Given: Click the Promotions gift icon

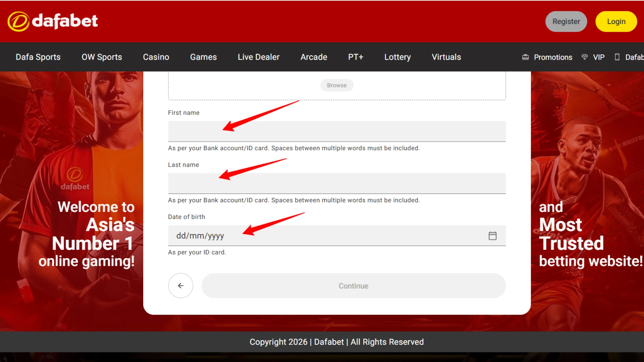Looking at the screenshot, I should tap(525, 57).
